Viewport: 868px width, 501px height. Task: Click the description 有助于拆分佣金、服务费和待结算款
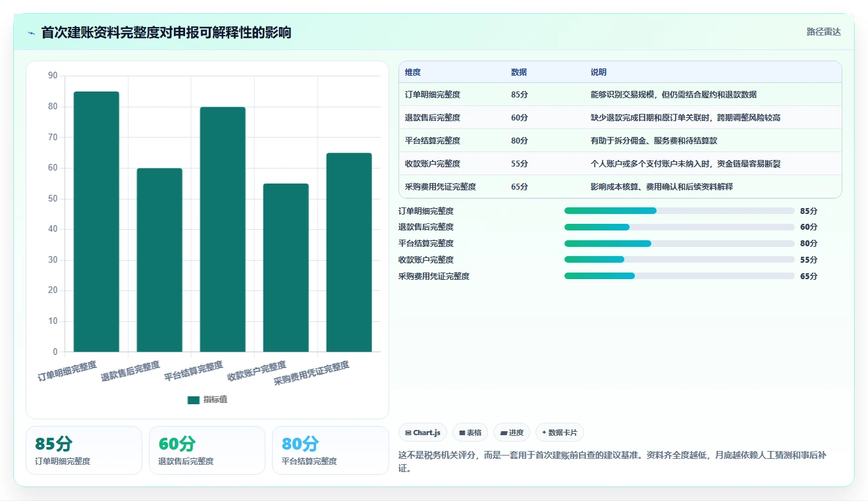[x=654, y=140]
